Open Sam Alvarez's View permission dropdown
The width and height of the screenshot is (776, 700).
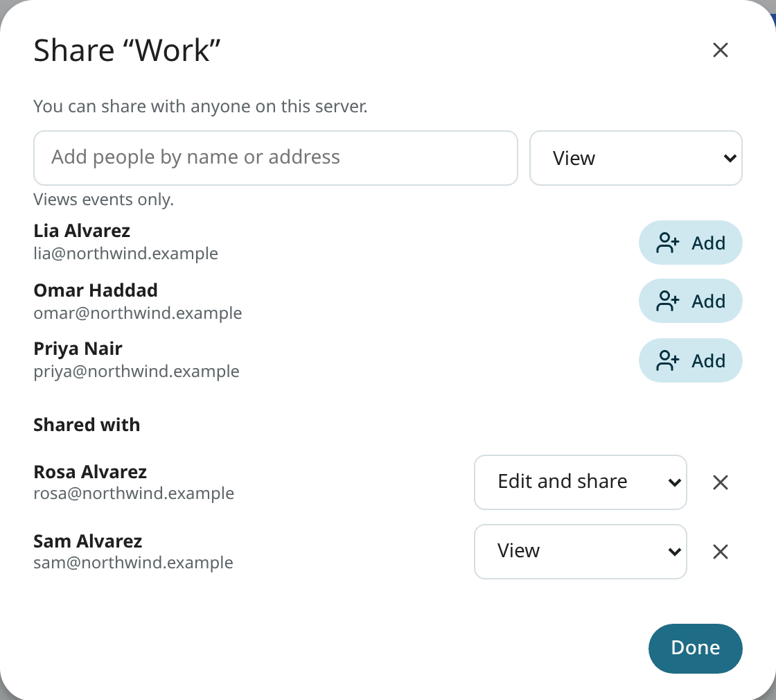(x=580, y=552)
